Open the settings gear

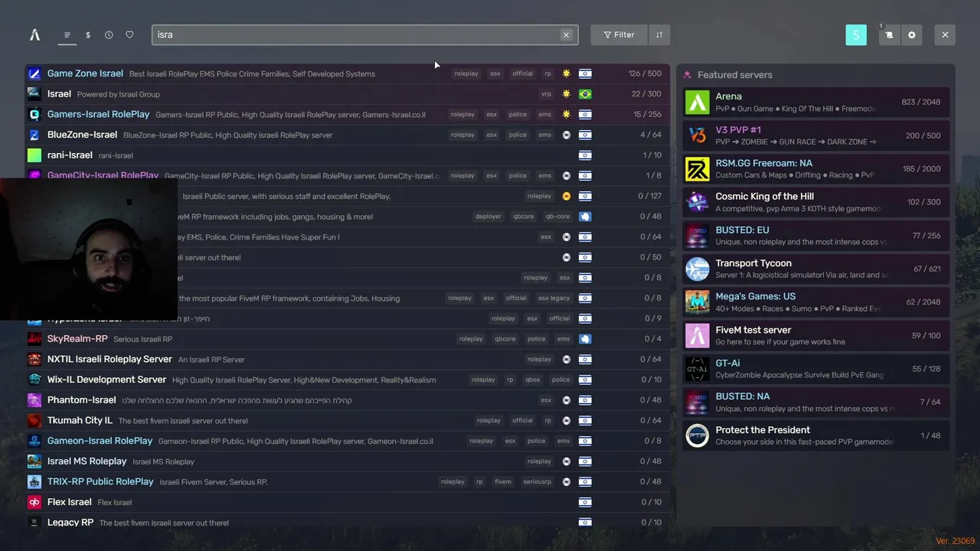click(x=911, y=34)
